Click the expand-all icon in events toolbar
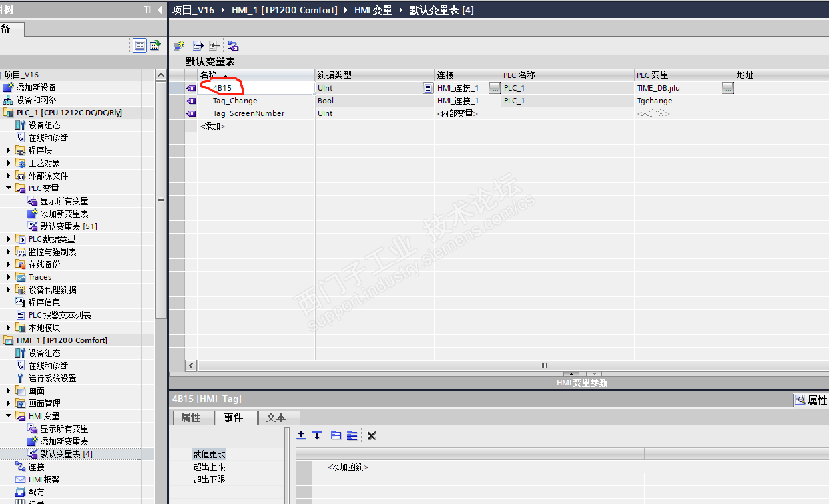This screenshot has width=829, height=504. [x=352, y=435]
